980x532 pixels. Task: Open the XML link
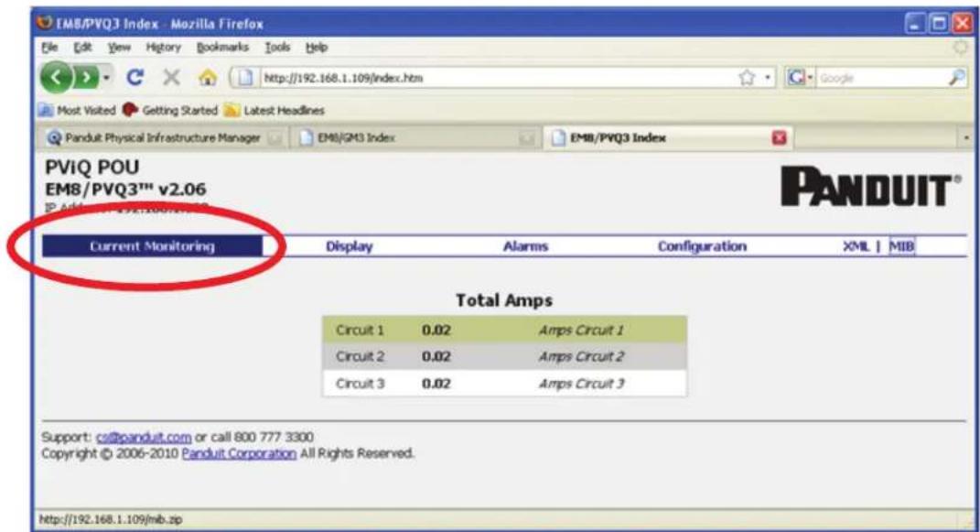[x=856, y=246]
